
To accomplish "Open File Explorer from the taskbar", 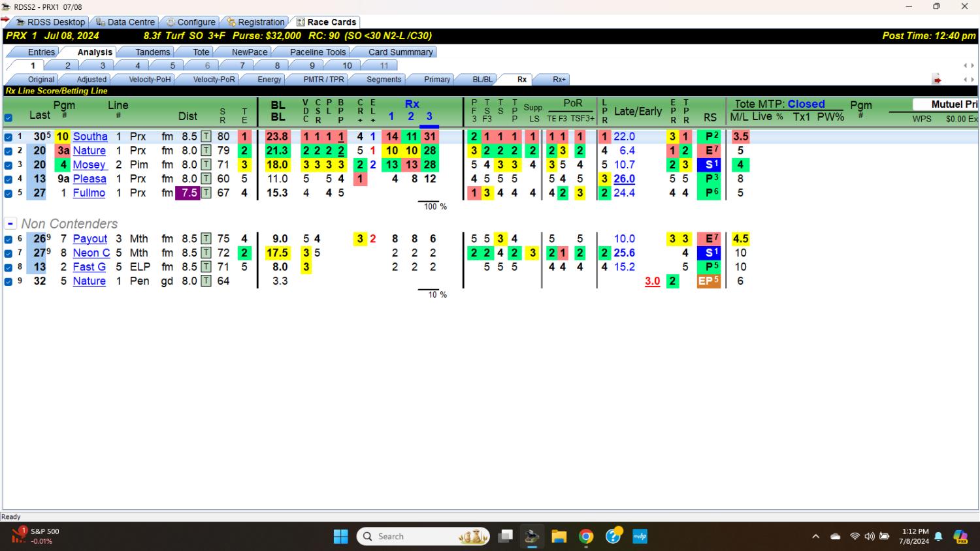I will tap(559, 537).
